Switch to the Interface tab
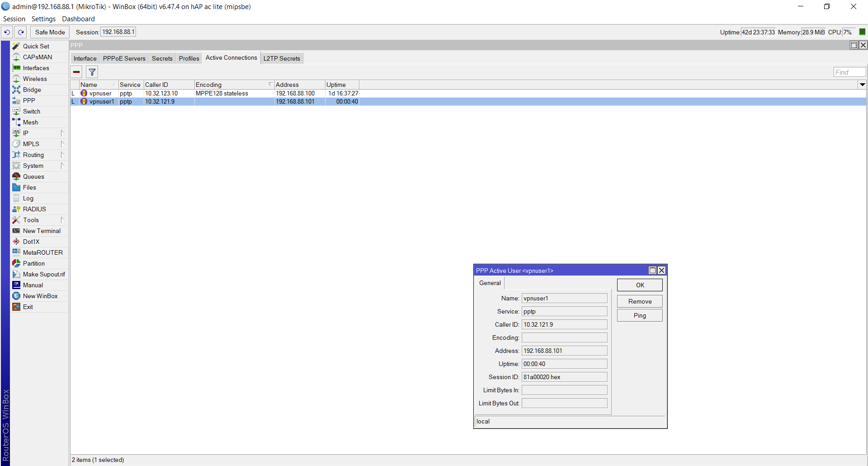This screenshot has width=868, height=466. (x=85, y=58)
